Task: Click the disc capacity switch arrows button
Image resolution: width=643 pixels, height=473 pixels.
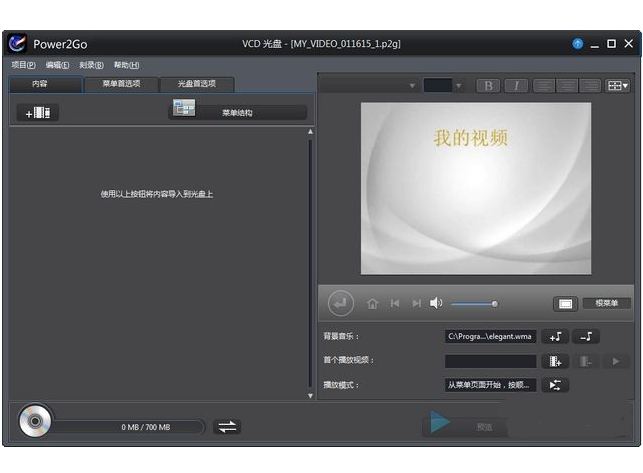Action: [x=227, y=427]
